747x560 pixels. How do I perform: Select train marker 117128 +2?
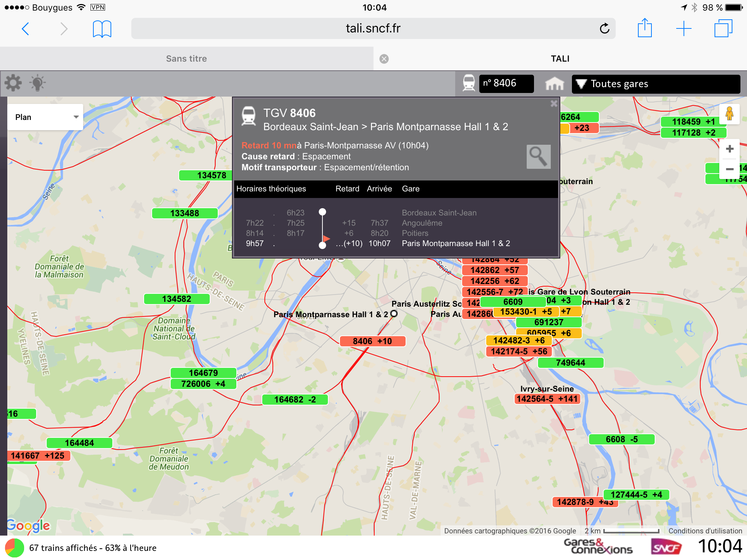693,133
